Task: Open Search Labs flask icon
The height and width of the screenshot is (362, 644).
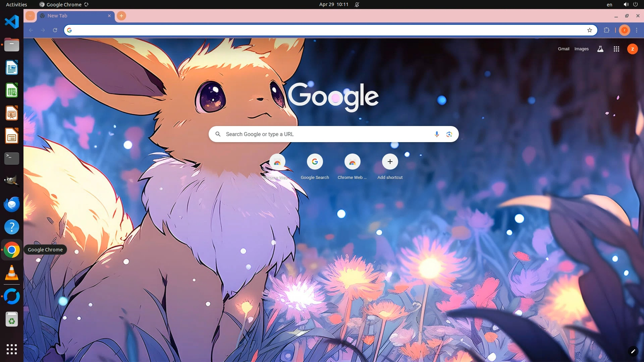Action: [x=600, y=49]
